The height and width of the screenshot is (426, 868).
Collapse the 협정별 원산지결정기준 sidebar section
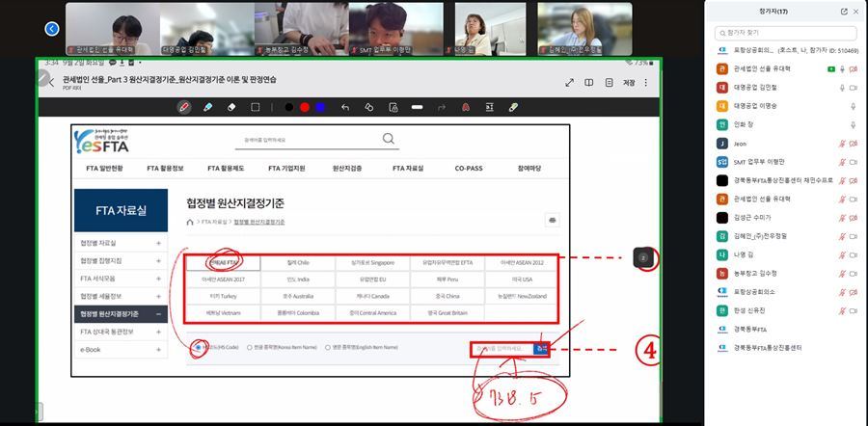[x=158, y=314]
